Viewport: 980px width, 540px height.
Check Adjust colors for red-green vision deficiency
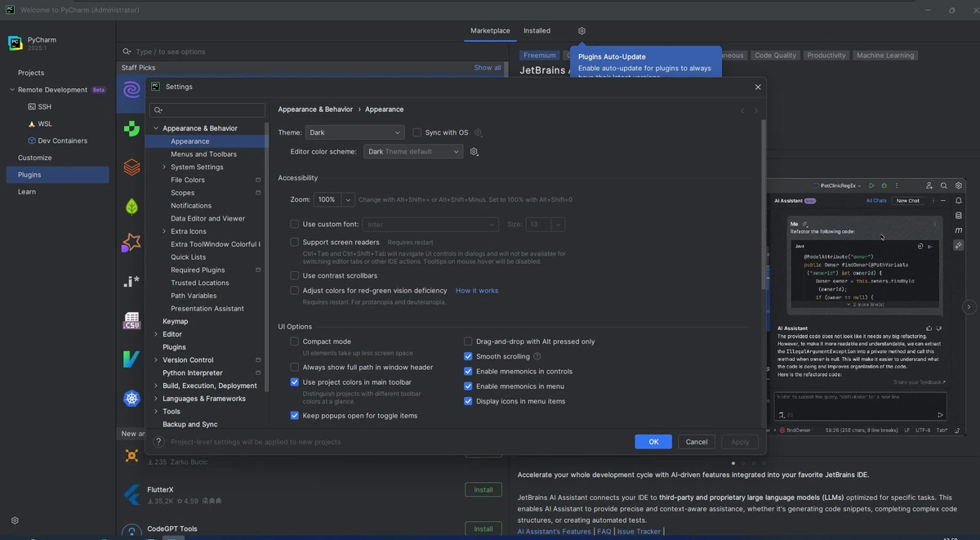coord(295,290)
